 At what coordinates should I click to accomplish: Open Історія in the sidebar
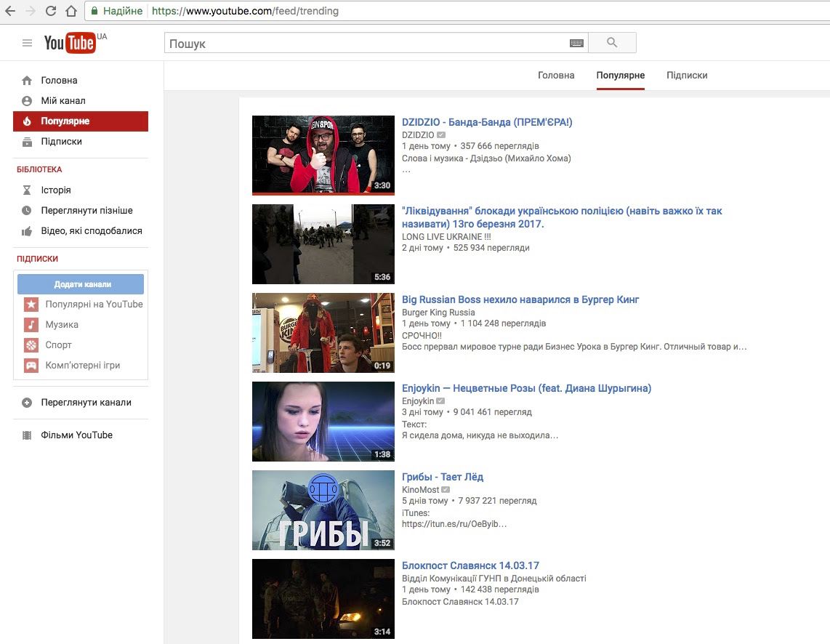tap(56, 190)
